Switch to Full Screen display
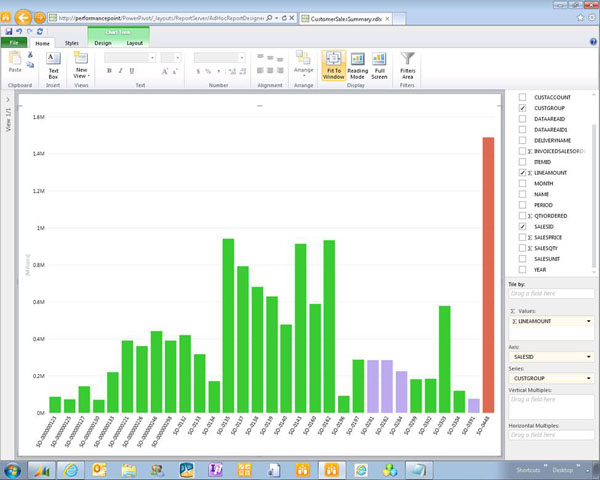The image size is (600, 480). (379, 65)
